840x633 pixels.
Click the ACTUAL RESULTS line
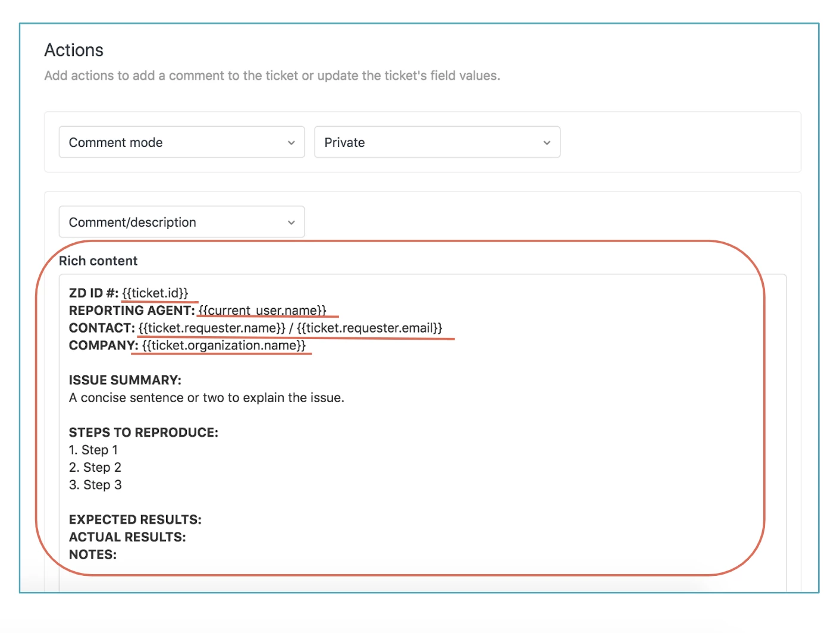click(127, 537)
